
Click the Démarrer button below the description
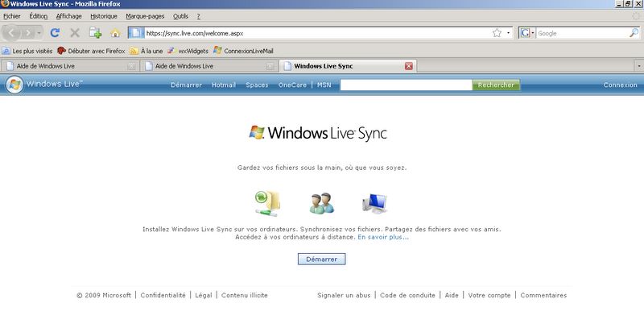[x=321, y=259]
